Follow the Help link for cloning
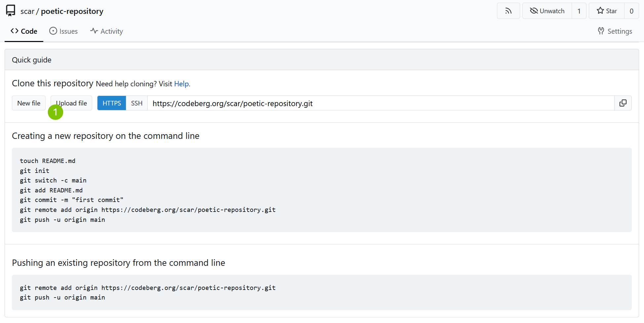This screenshot has height=323, width=644. (x=181, y=84)
